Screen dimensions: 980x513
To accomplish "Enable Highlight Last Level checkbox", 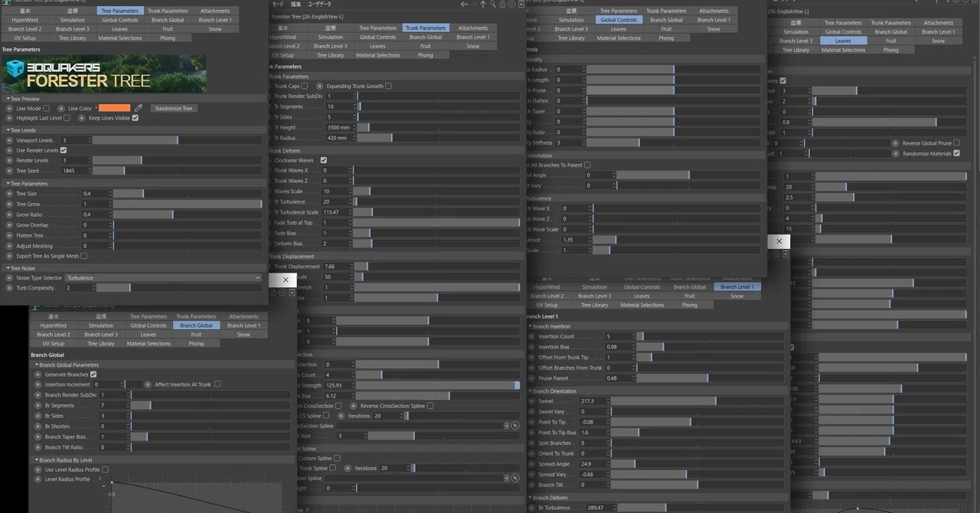I will pyautogui.click(x=67, y=118).
